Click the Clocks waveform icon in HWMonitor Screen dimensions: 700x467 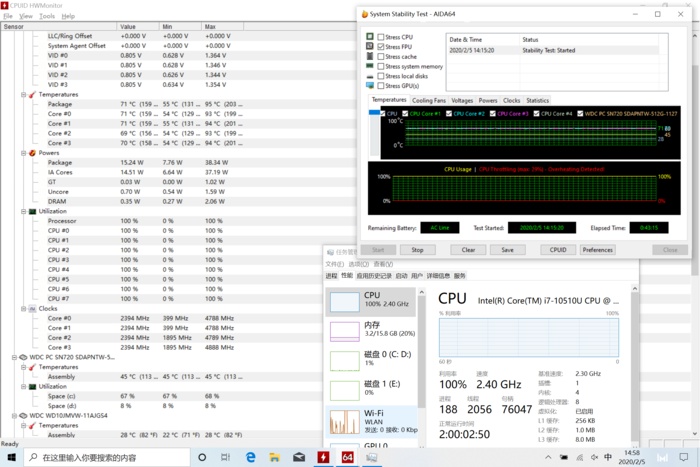coord(32,309)
